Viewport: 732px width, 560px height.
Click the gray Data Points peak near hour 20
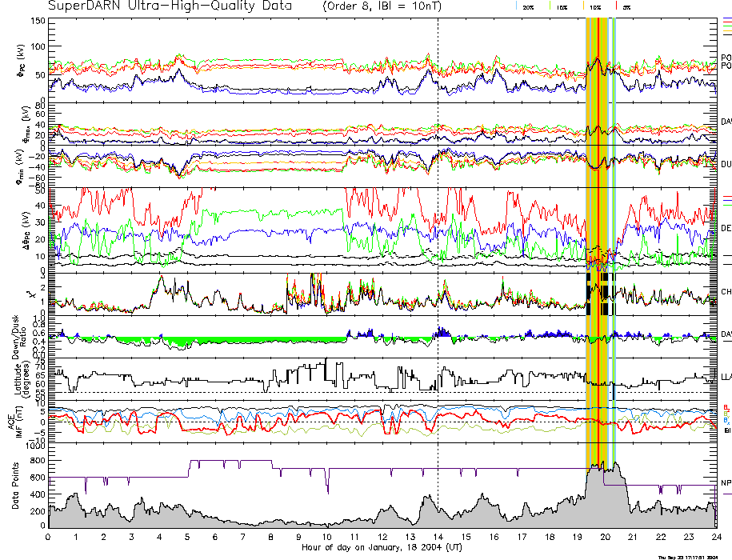(605, 494)
